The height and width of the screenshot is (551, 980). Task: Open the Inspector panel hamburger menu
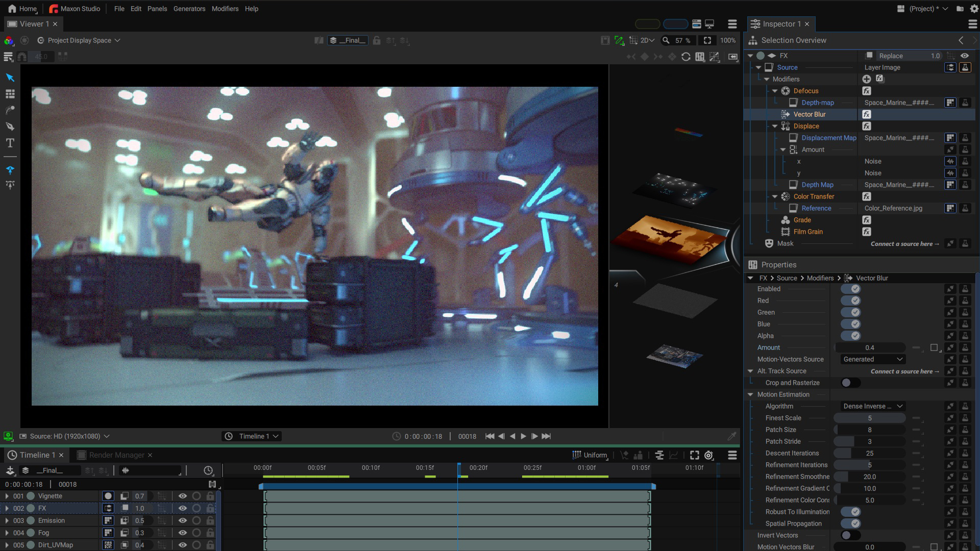coord(972,24)
